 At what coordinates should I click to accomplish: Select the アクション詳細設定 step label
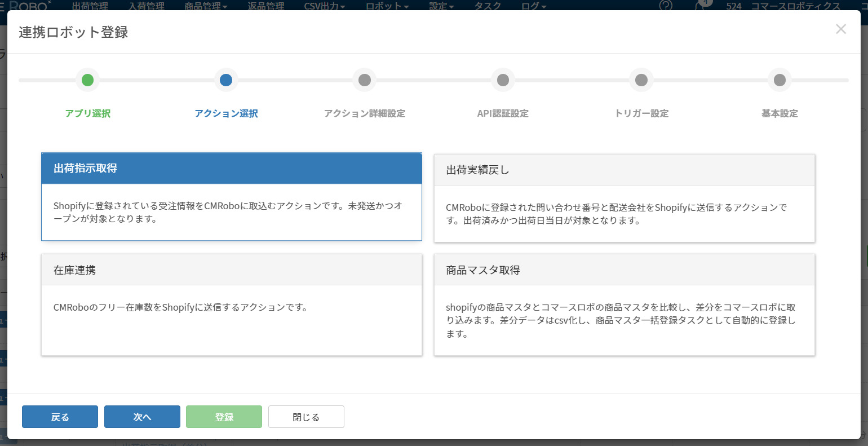[x=365, y=113]
